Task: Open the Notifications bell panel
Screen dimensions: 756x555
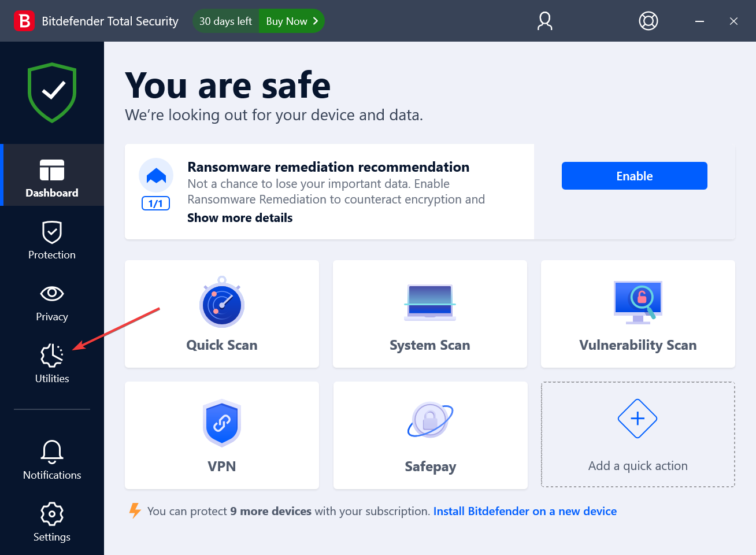Action: pos(52,460)
